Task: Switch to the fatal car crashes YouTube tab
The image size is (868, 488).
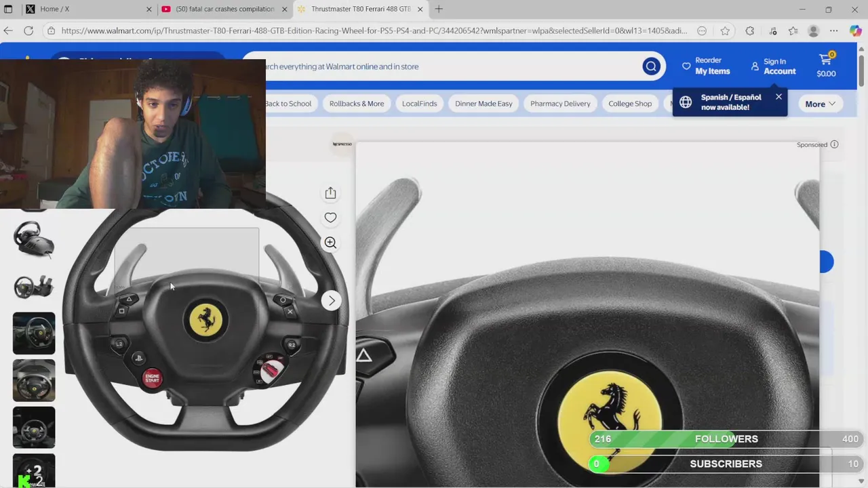Action: pos(224,9)
